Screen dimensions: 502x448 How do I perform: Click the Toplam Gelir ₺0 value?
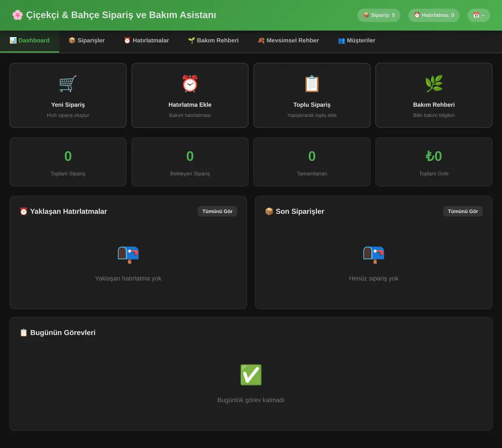[434, 156]
